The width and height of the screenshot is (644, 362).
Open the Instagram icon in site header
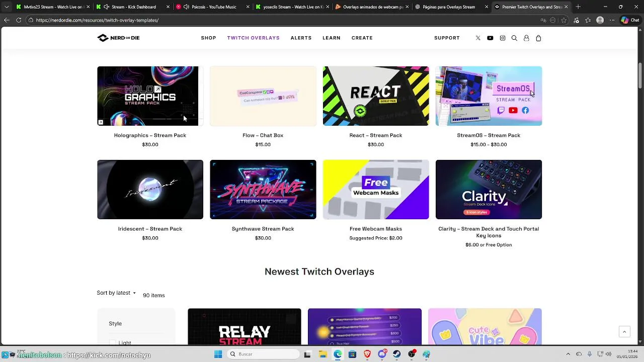502,38
